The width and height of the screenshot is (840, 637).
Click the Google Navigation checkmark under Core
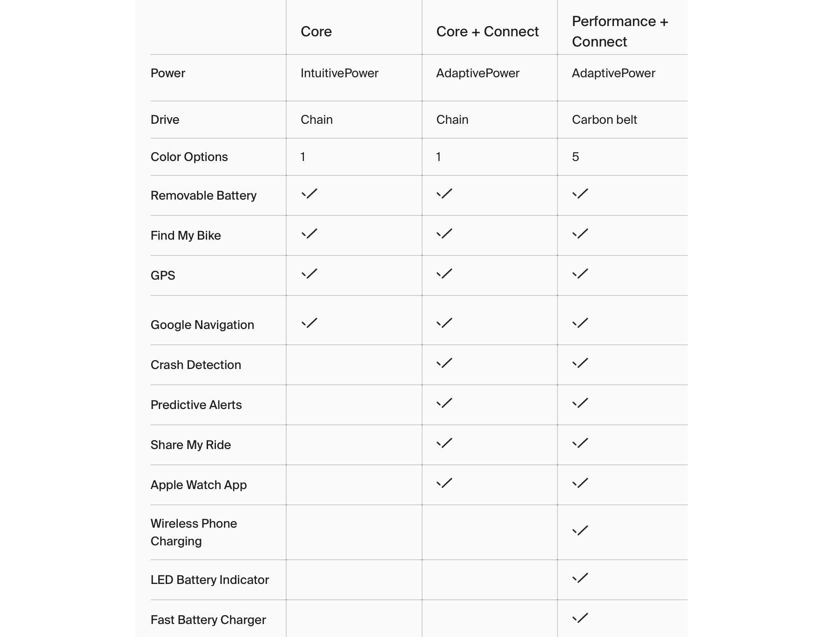[x=309, y=323]
